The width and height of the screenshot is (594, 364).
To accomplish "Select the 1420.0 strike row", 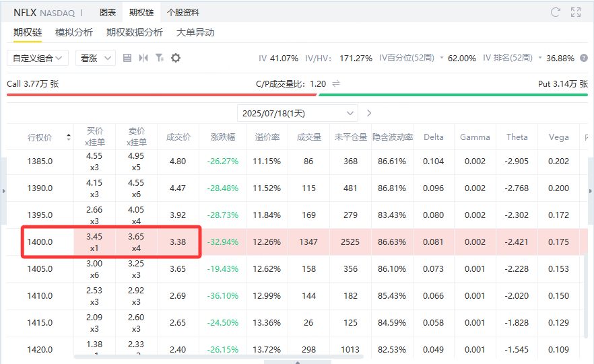I will click(x=297, y=347).
